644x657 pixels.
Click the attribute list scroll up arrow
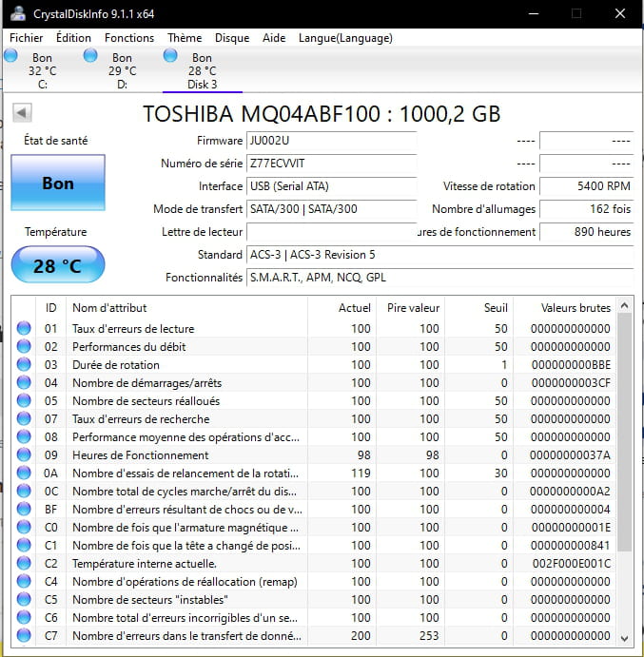click(x=624, y=305)
